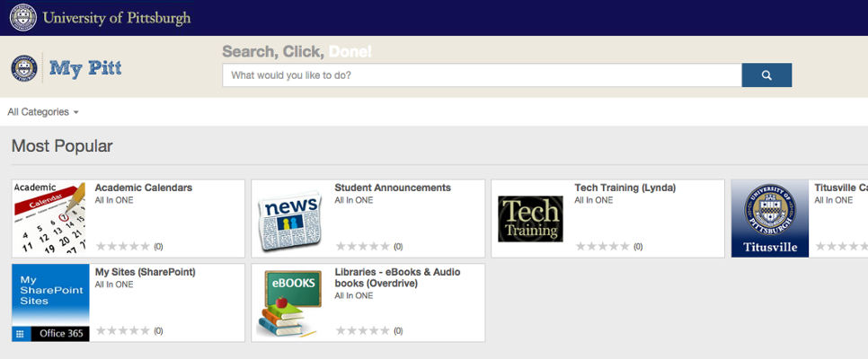This screenshot has width=868, height=359.
Task: Click the My Pitt wordmark
Action: click(x=85, y=68)
